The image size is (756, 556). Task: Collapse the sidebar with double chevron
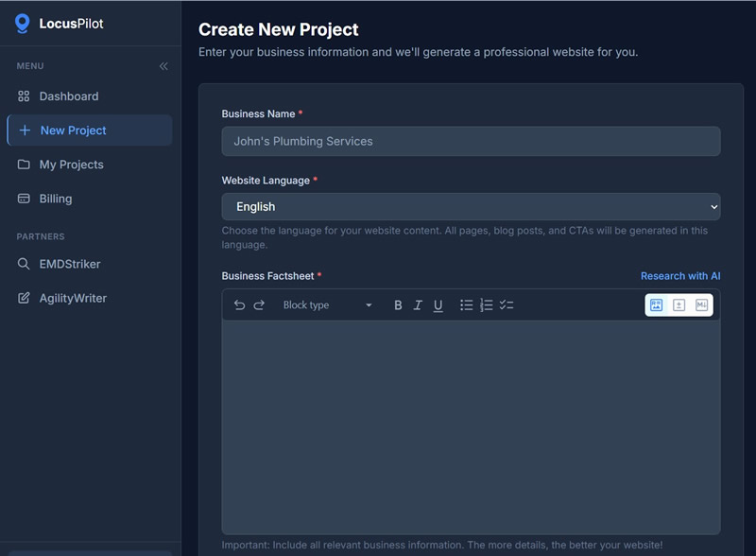(163, 66)
